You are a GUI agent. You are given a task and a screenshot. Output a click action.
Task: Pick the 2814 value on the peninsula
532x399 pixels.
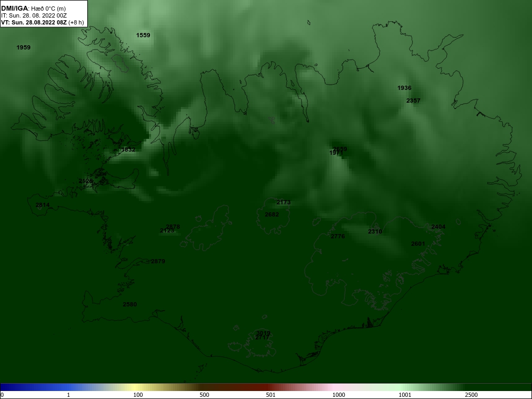click(43, 205)
